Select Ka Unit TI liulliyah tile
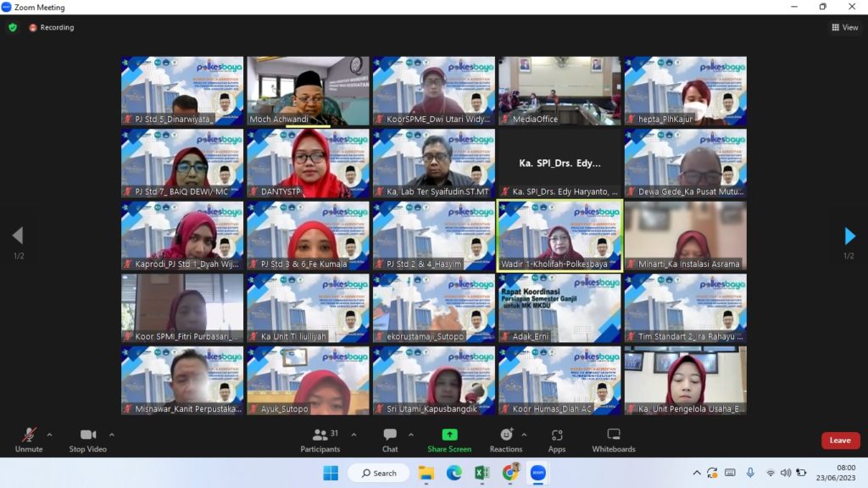This screenshot has width=868, height=488. click(x=308, y=308)
